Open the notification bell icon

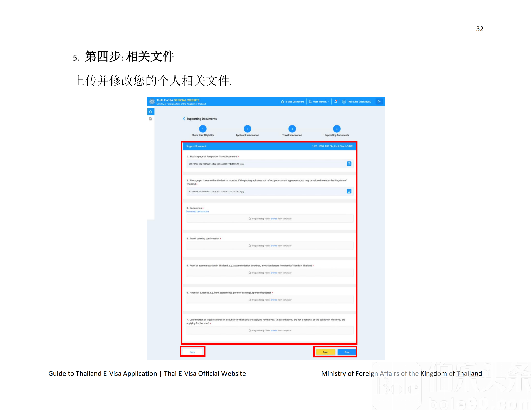(336, 102)
